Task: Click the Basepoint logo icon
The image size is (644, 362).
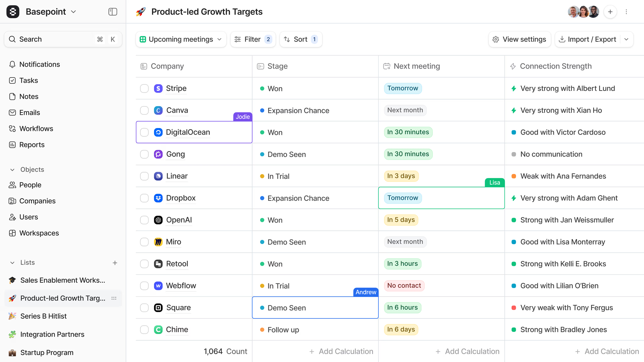Action: [13, 12]
